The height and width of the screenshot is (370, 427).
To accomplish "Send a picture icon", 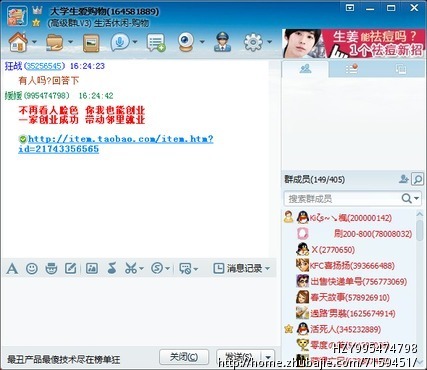I will pos(92,268).
